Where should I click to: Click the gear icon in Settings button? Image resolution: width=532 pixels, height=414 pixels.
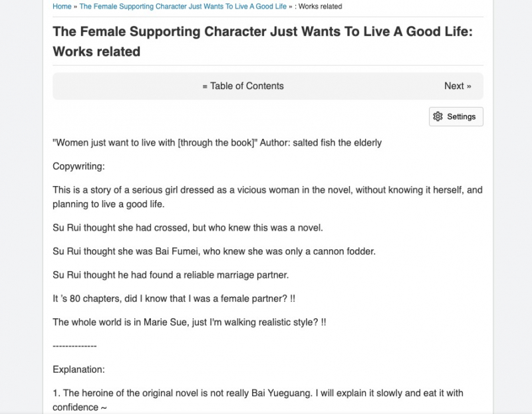tap(438, 116)
